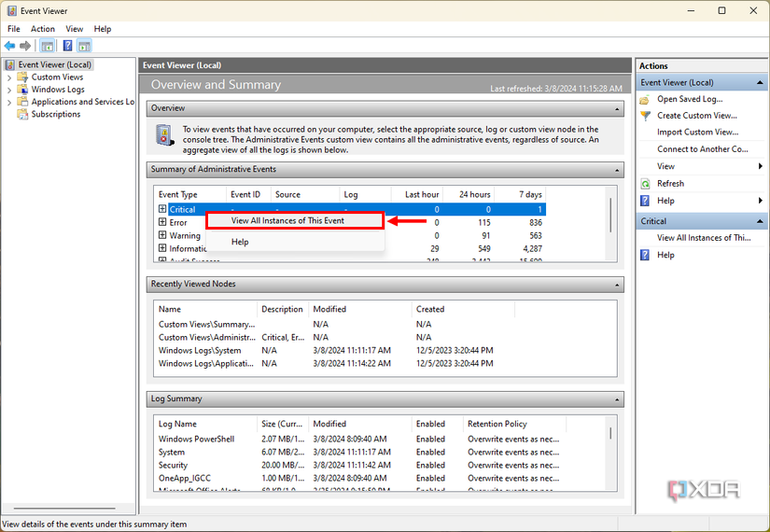The image size is (770, 532).
Task: Click Connect to Another Computer action
Action: click(x=702, y=149)
